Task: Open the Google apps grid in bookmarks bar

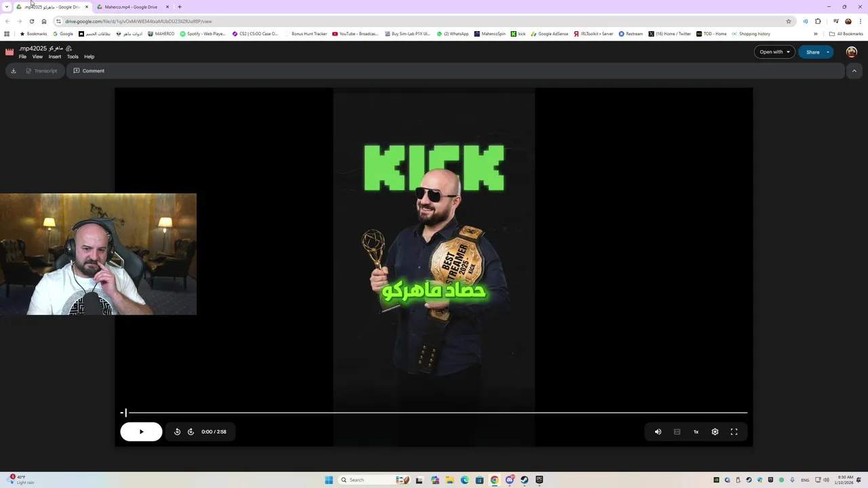Action: [7, 34]
